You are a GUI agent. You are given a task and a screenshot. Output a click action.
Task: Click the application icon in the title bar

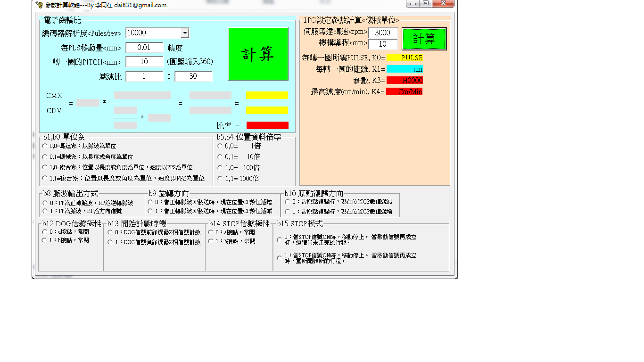[x=39, y=5]
